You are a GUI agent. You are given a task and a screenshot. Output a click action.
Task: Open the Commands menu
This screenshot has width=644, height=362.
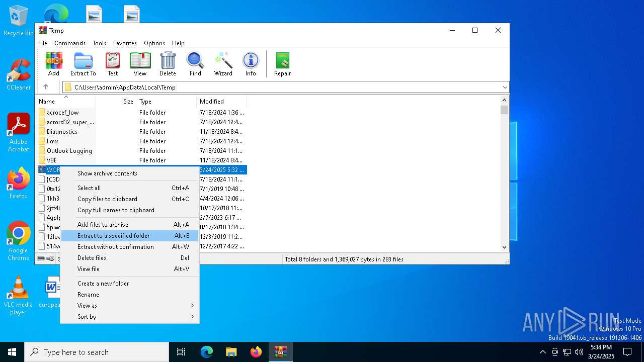click(70, 43)
